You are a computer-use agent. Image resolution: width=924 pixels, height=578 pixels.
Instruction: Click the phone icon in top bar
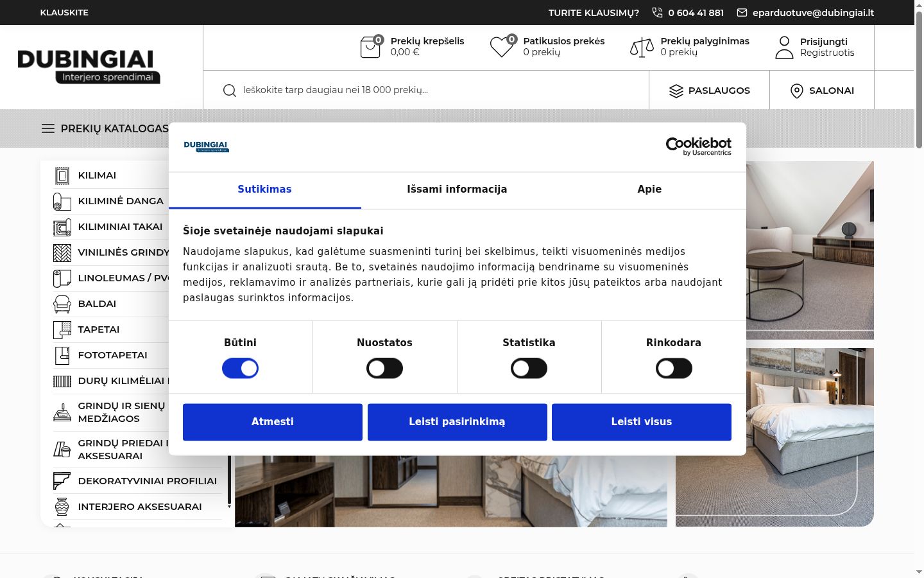(657, 13)
